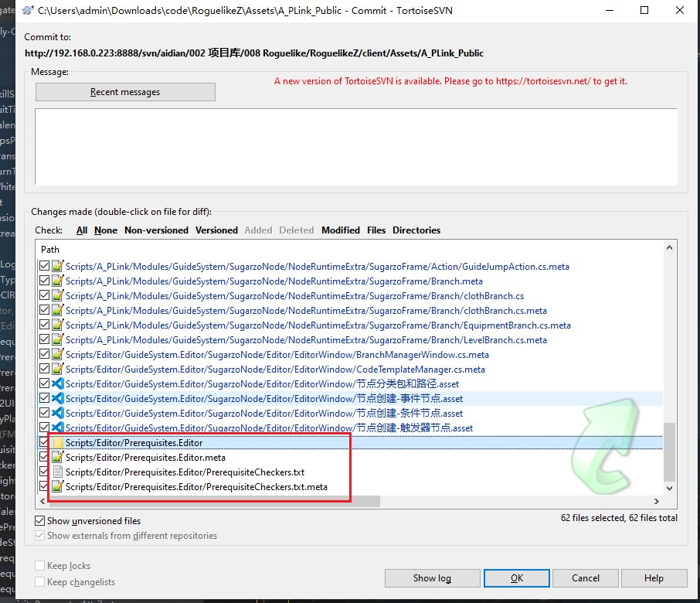Click the Path column header
This screenshot has width=700, height=603.
pos(50,250)
